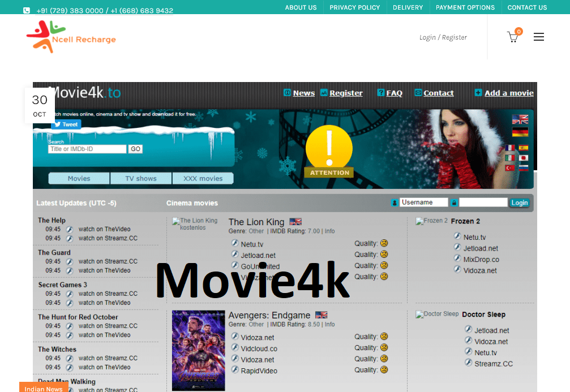This screenshot has height=392, width=570.
Task: Open the Movie4k News link
Action: pyautogui.click(x=304, y=93)
